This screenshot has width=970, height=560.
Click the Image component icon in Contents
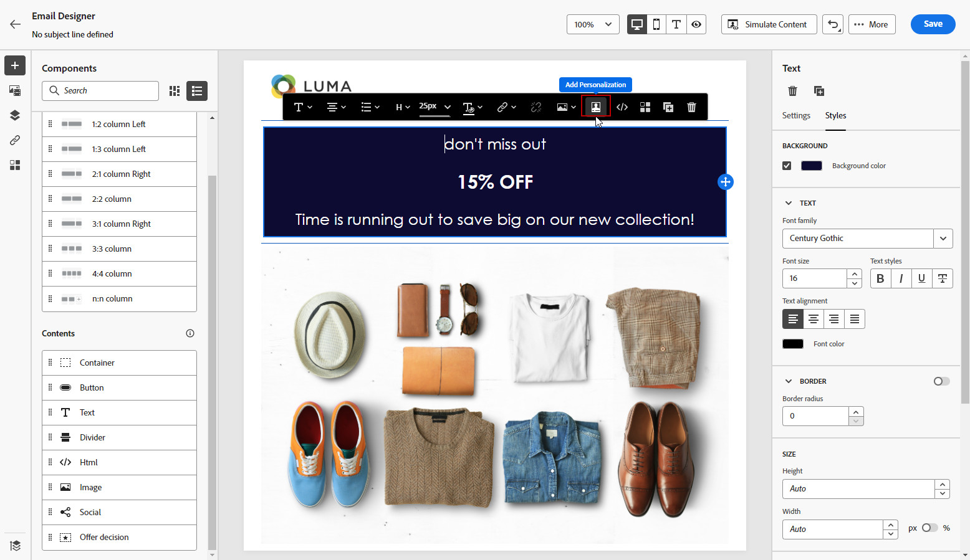coord(65,487)
